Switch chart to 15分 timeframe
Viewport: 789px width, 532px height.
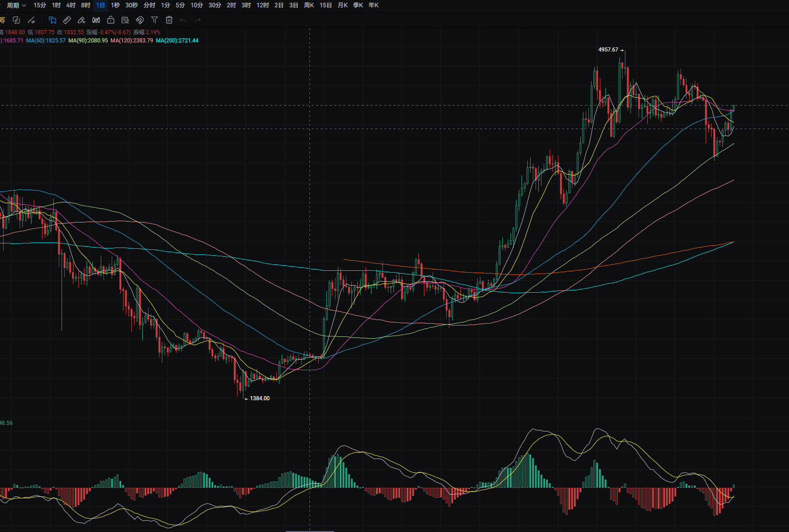[x=40, y=5]
